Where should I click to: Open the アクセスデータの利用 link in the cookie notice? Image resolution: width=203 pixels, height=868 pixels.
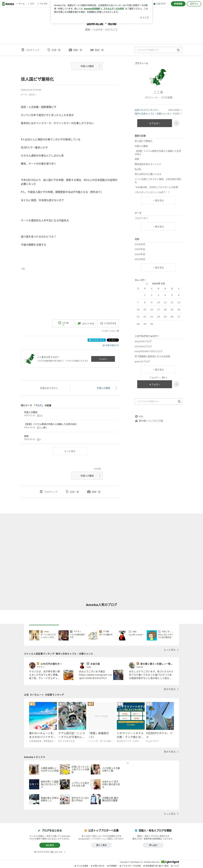(114, 9)
